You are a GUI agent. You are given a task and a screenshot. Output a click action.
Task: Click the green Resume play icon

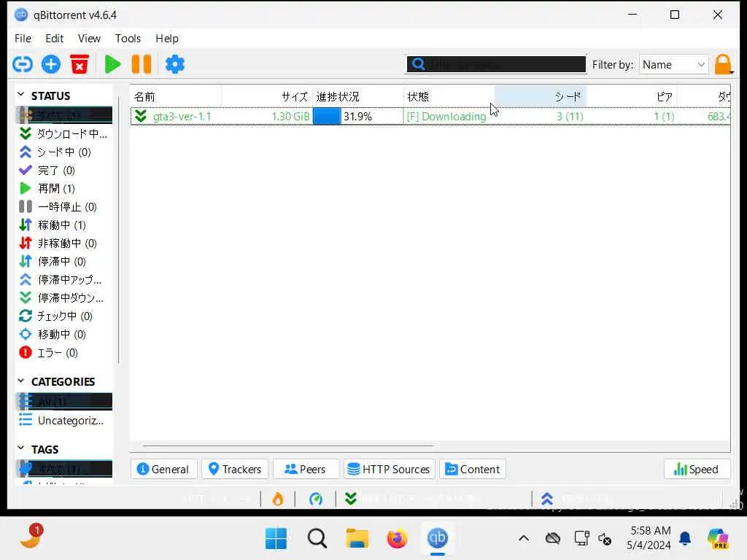click(x=112, y=64)
